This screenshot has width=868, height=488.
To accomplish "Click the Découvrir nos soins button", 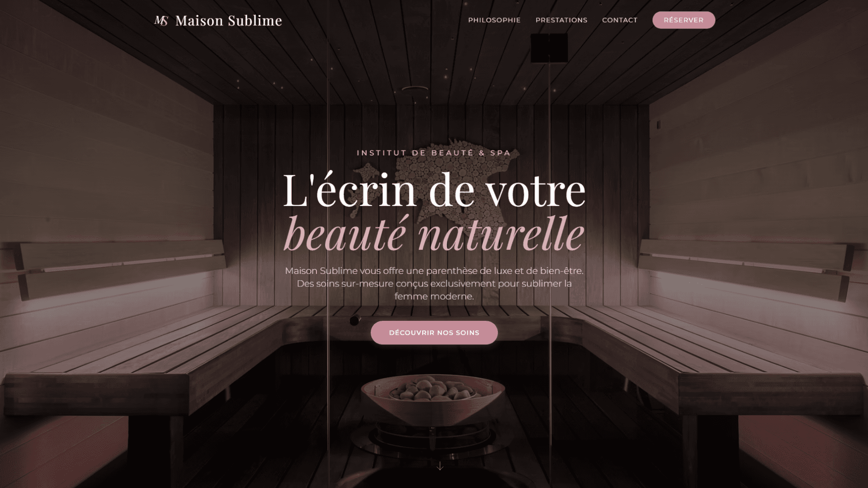I will 434,333.
